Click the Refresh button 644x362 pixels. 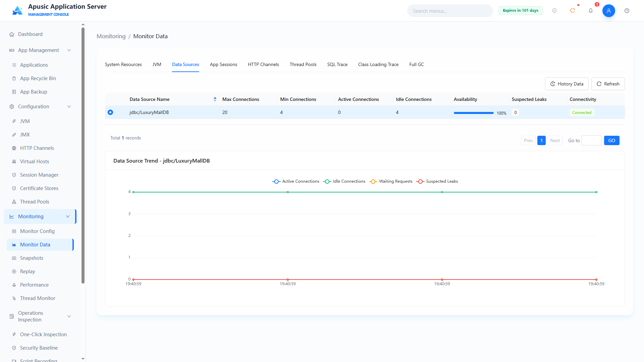point(608,84)
